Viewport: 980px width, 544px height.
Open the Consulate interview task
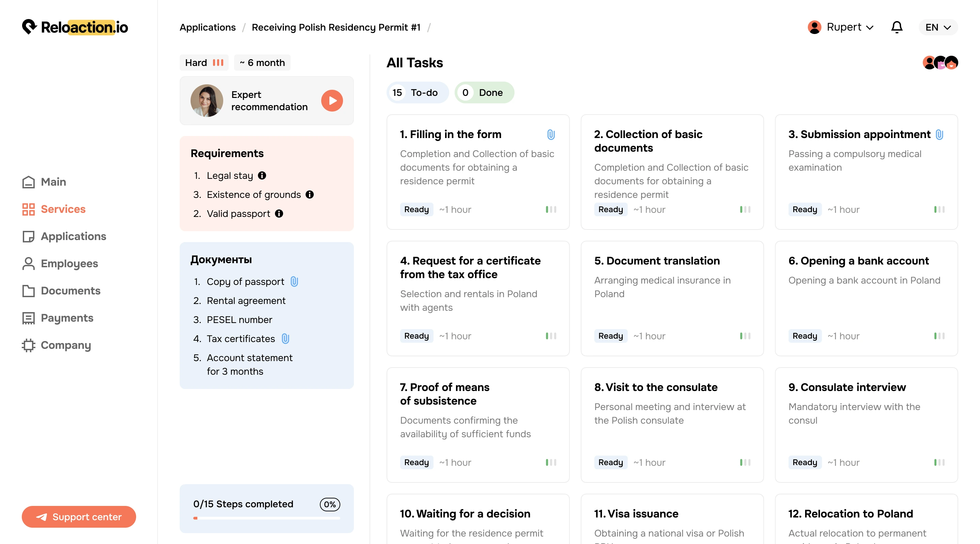point(866,425)
